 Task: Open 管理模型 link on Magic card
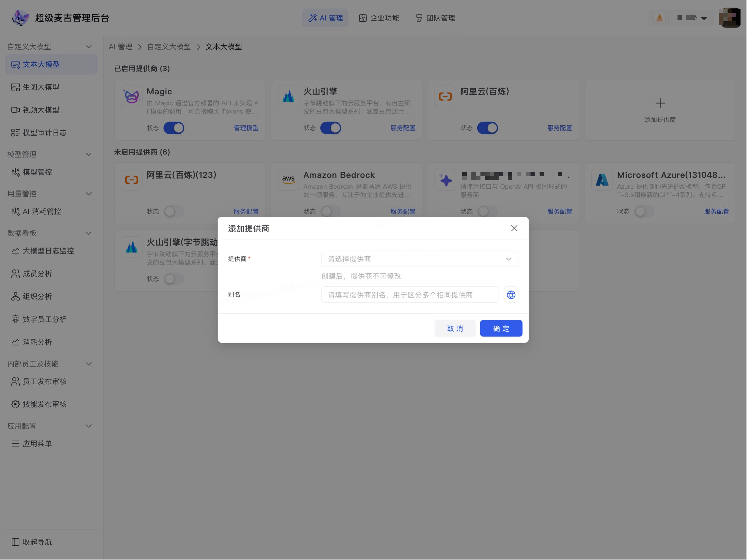click(246, 128)
